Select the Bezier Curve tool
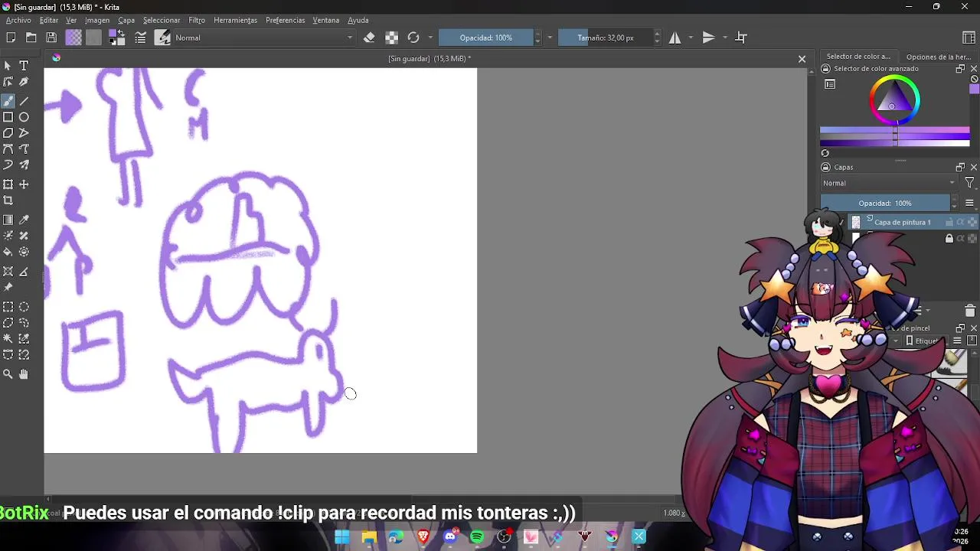 pyautogui.click(x=8, y=149)
